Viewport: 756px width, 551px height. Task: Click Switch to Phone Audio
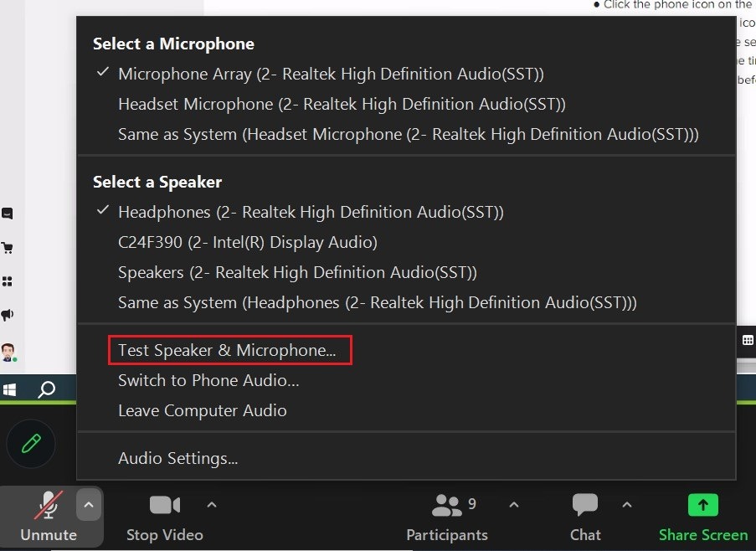[208, 380]
